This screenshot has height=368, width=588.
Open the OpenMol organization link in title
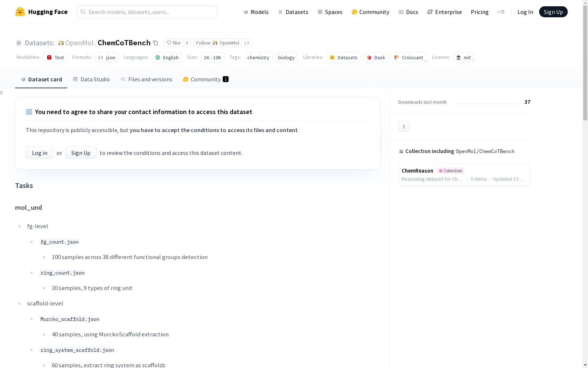click(79, 43)
